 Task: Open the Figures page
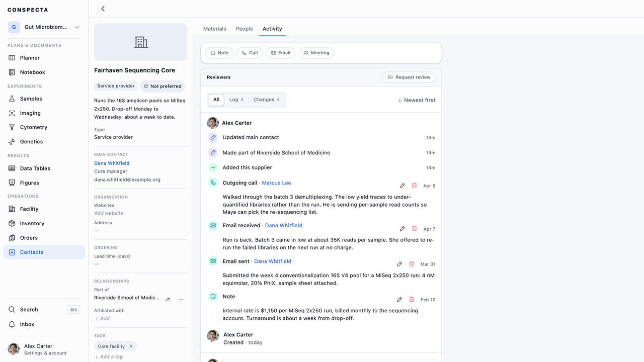pyautogui.click(x=44, y=183)
